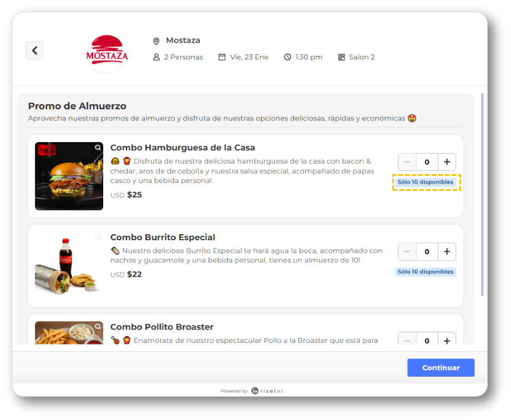511x420 pixels.
Task: Click the Combo Pollito Broaster title
Action: [162, 327]
